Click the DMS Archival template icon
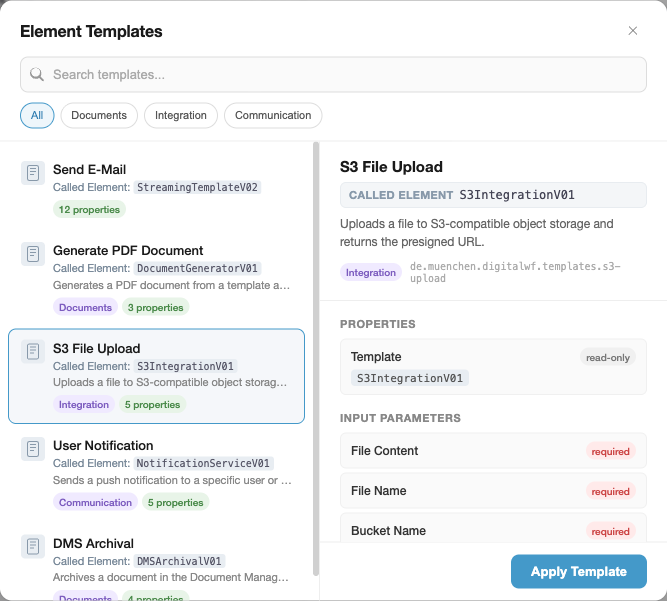Image resolution: width=667 pixels, height=601 pixels. tap(33, 547)
